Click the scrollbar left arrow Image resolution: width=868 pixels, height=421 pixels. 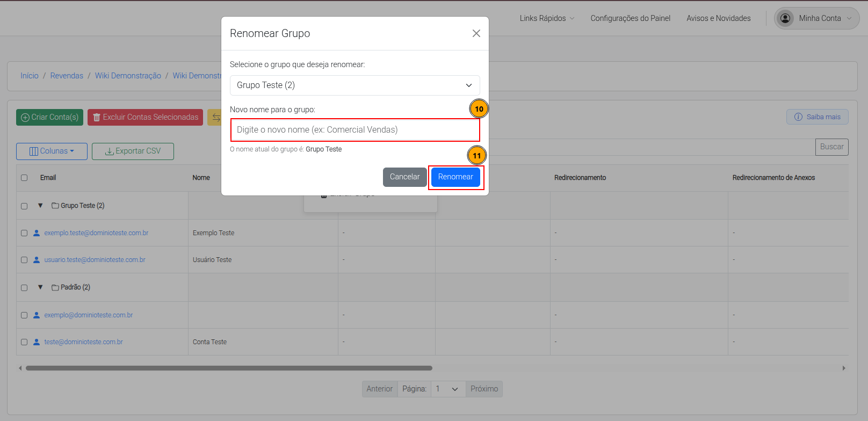20,368
